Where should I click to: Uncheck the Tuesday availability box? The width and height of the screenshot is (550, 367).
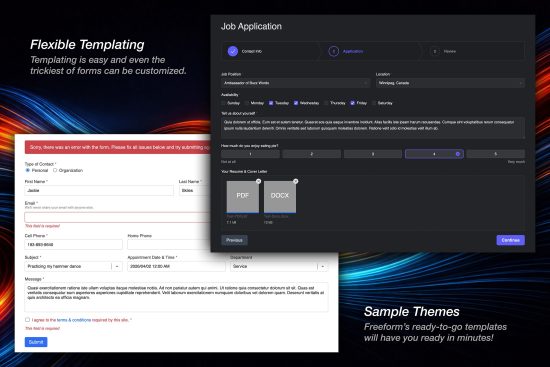[x=271, y=103]
